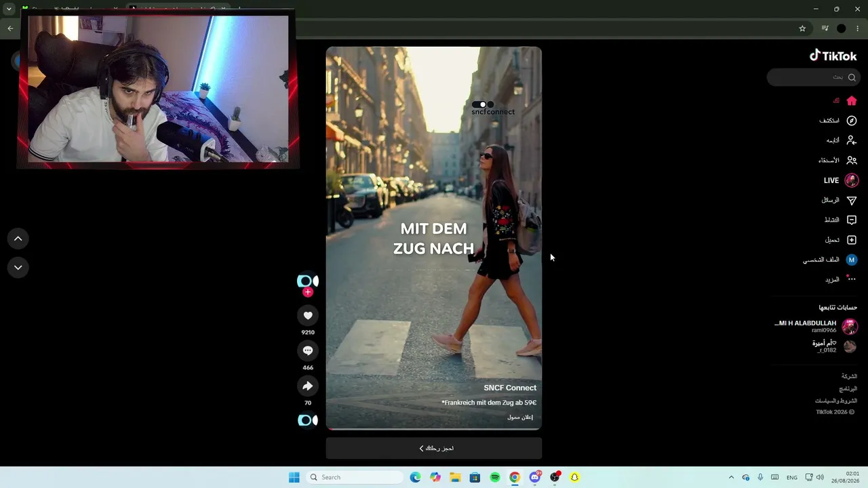This screenshot has width=868, height=488.
Task: Open the volume tray icon
Action: click(820, 477)
